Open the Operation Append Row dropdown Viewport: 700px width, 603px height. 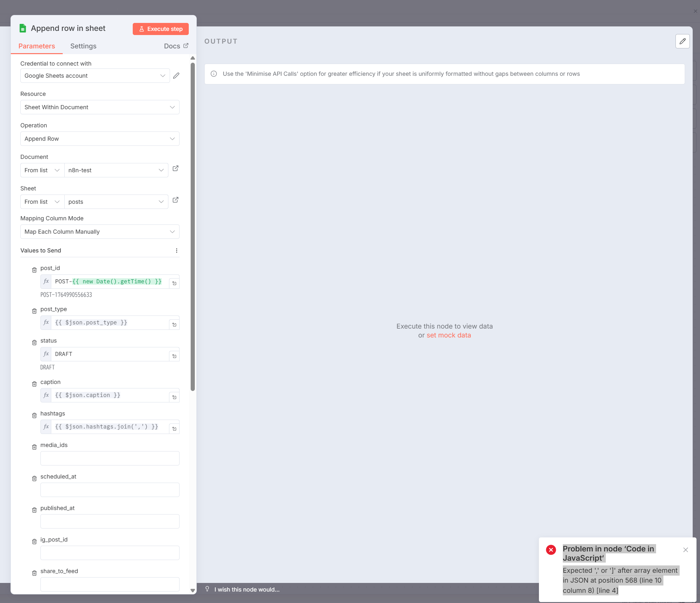[x=100, y=139]
